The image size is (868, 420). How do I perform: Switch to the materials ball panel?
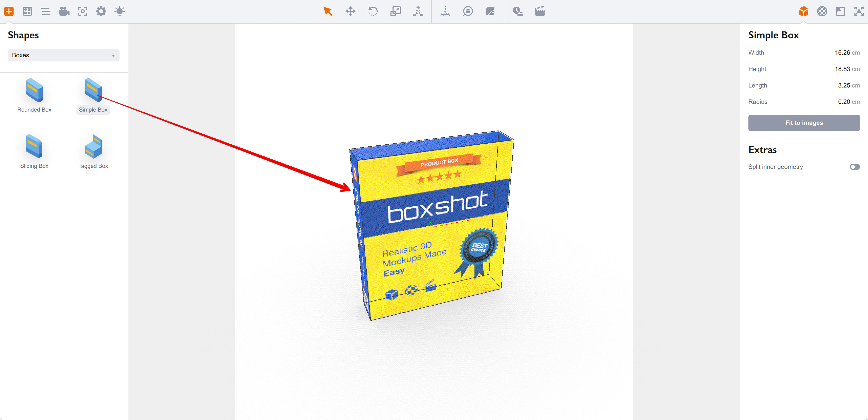click(x=821, y=12)
